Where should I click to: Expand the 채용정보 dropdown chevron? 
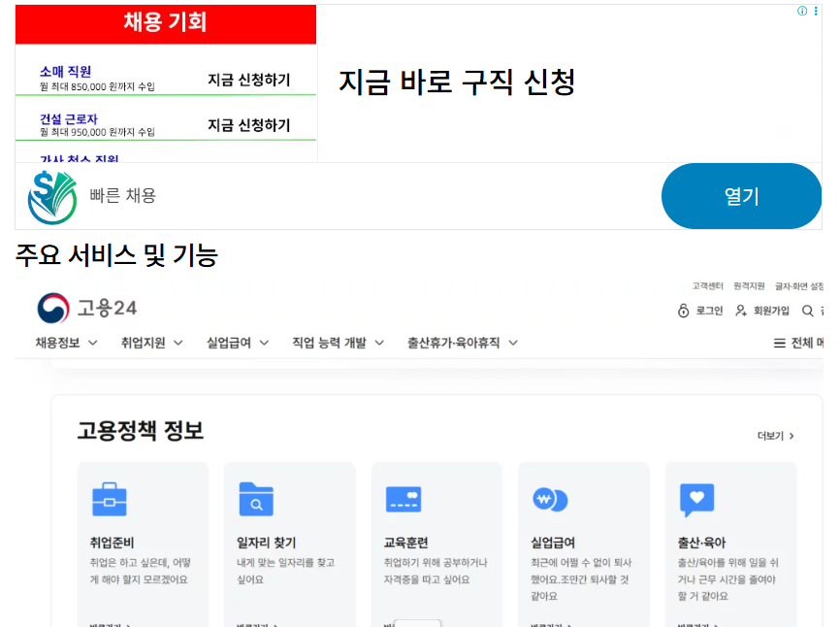[93, 343]
